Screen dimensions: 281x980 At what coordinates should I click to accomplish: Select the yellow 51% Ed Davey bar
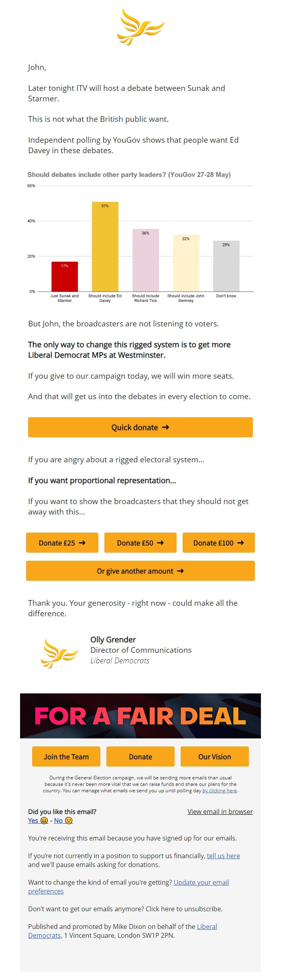(105, 246)
